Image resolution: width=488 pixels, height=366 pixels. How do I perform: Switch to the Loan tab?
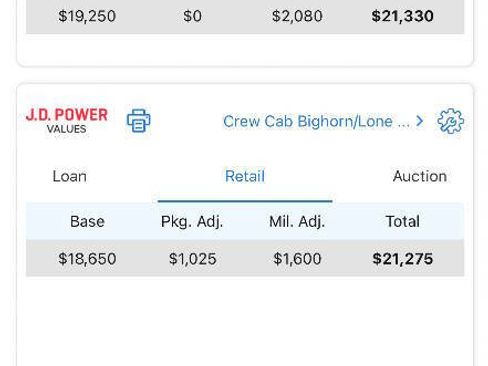pyautogui.click(x=70, y=176)
